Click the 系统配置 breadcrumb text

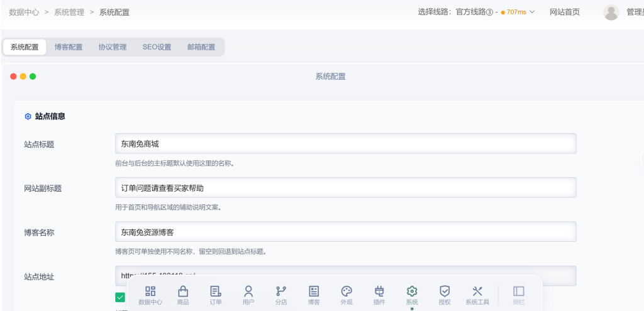[114, 13]
